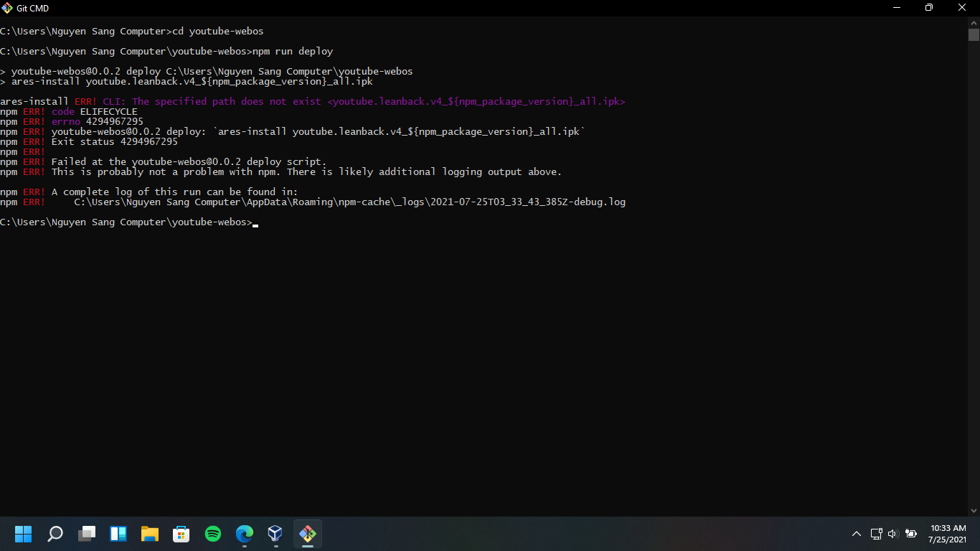The width and height of the screenshot is (980, 551).
Task: Open Microsoft Store from the taskbar
Action: point(182,534)
